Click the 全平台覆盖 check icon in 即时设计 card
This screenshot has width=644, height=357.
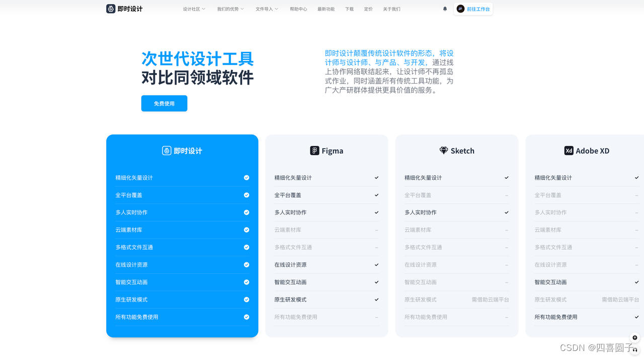pyautogui.click(x=247, y=195)
